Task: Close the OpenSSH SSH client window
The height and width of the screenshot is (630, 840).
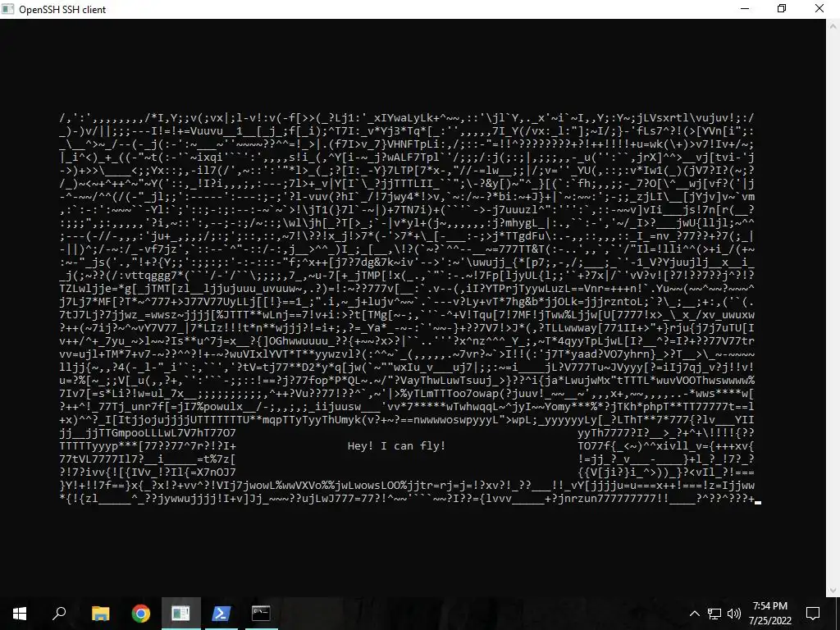Action: coord(819,9)
